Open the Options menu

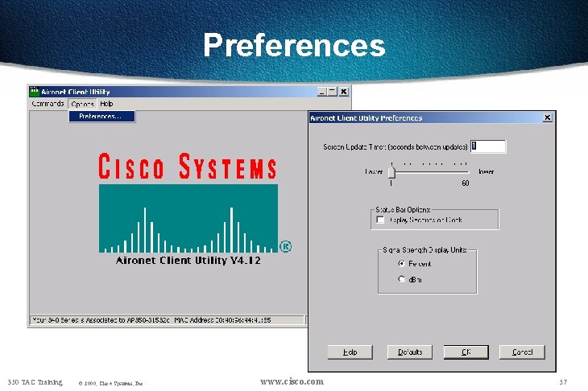82,104
